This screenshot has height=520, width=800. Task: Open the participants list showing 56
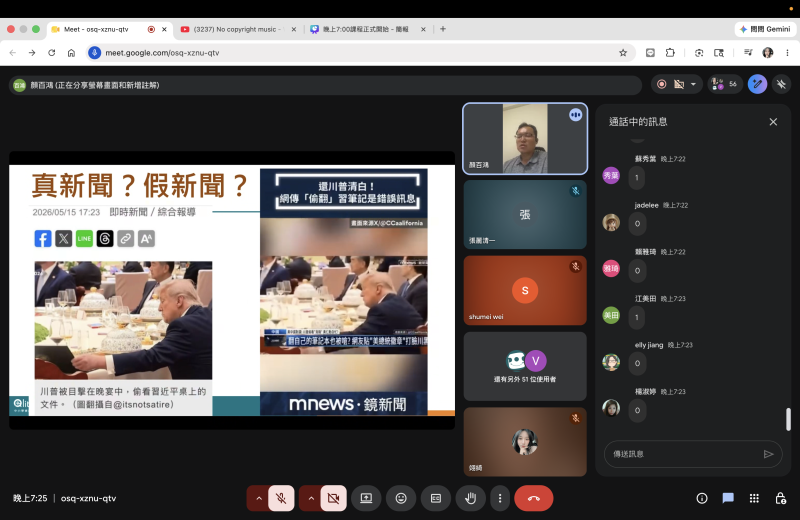tap(724, 84)
